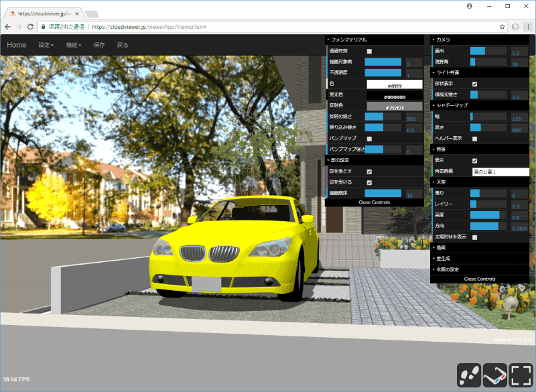Uncheck the 形状表示 checkbox

[x=474, y=84]
